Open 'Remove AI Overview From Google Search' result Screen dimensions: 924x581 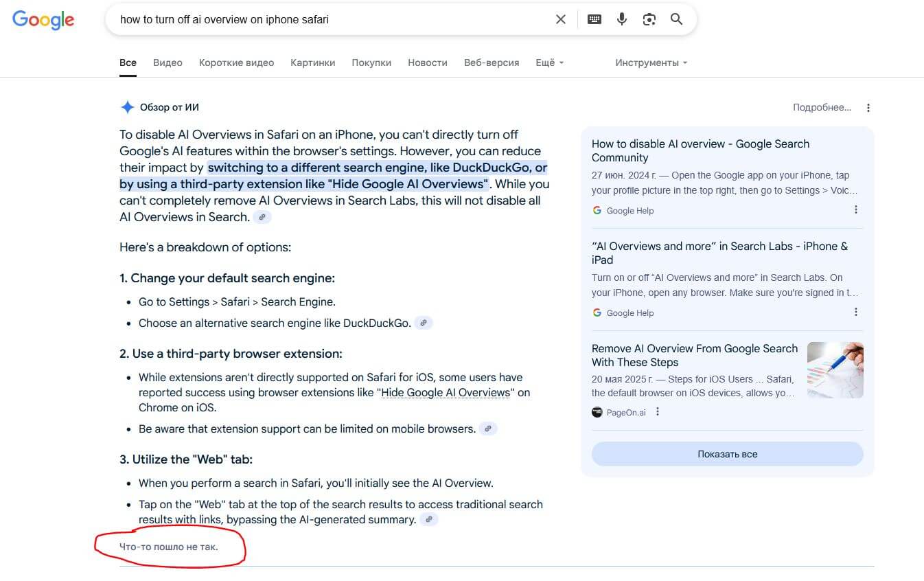695,355
